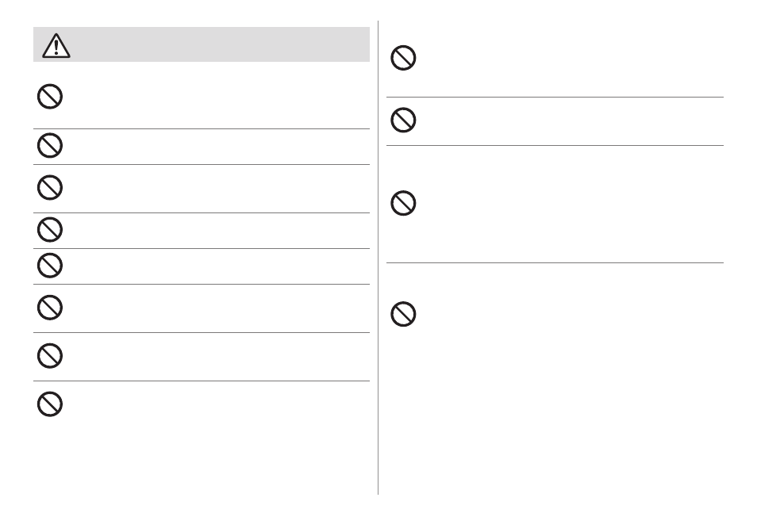Select the seventh prohibition icon in left column
Viewport: 757px width, 532px height.
50,355
